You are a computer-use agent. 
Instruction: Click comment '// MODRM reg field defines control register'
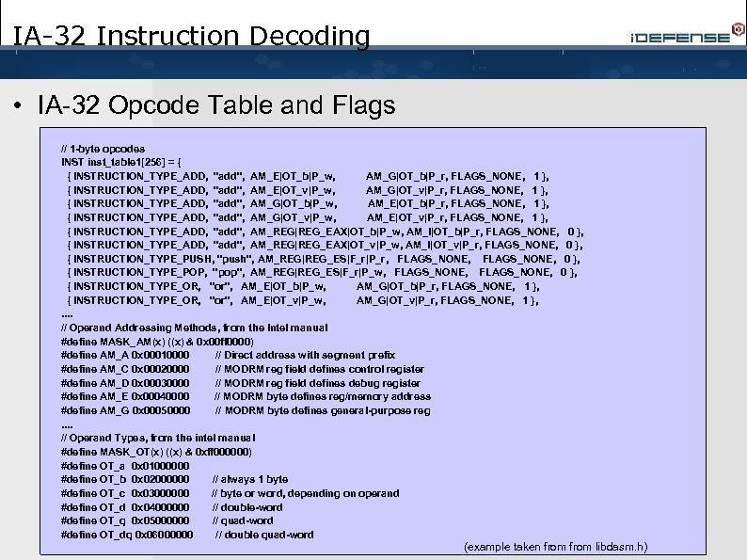319,369
